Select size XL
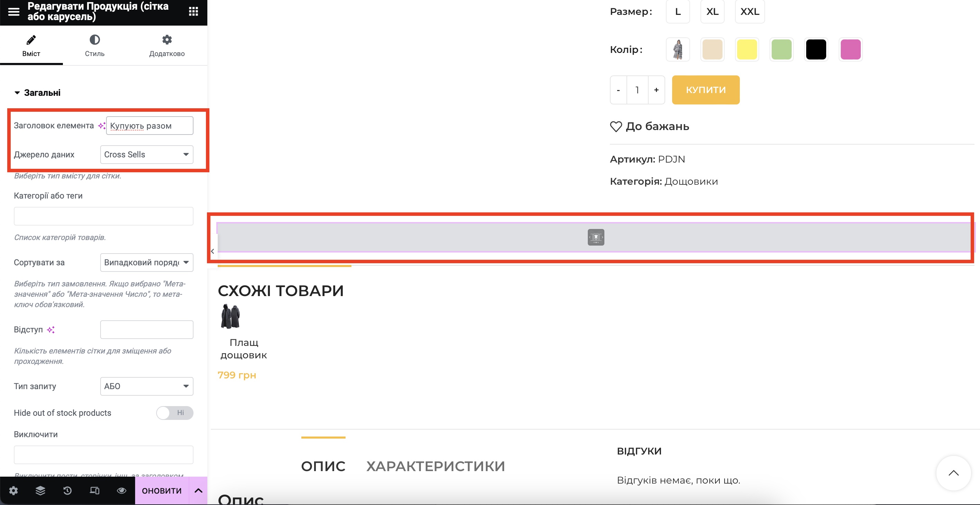Viewport: 980px width, 505px height. [712, 12]
